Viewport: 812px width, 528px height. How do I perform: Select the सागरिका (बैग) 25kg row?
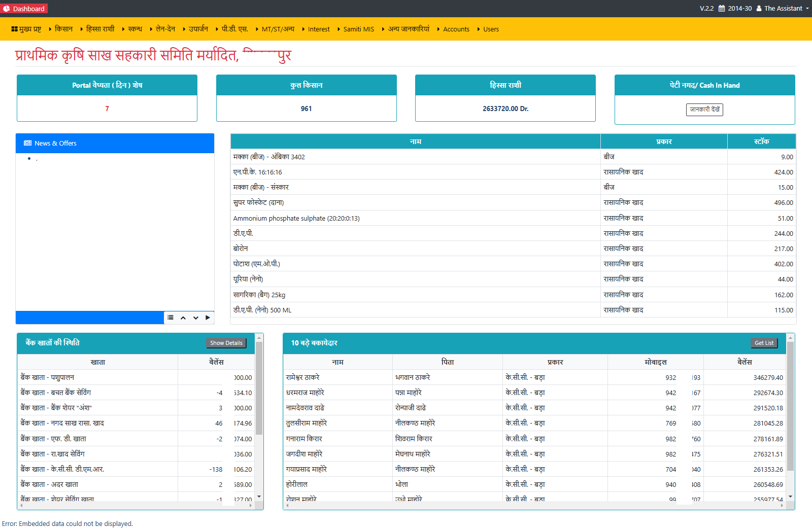[x=513, y=295]
